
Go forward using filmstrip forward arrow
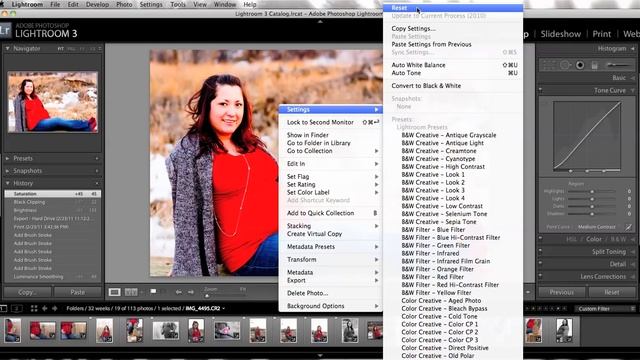pos(55,308)
